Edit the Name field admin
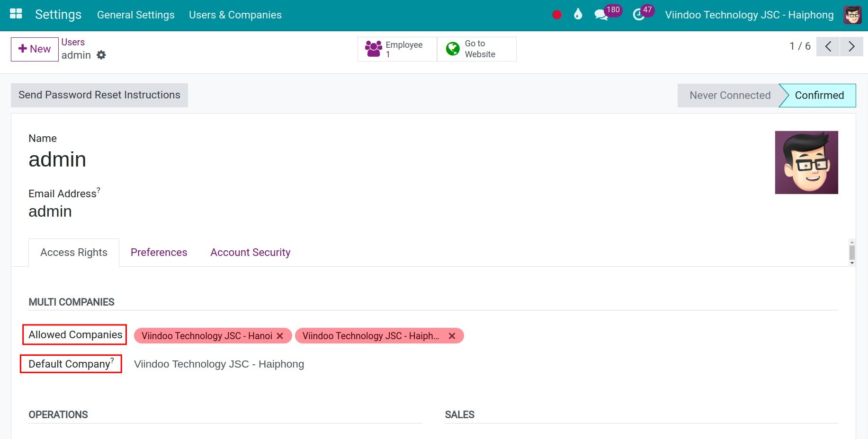Screen dimensions: 868x439 click(57, 159)
